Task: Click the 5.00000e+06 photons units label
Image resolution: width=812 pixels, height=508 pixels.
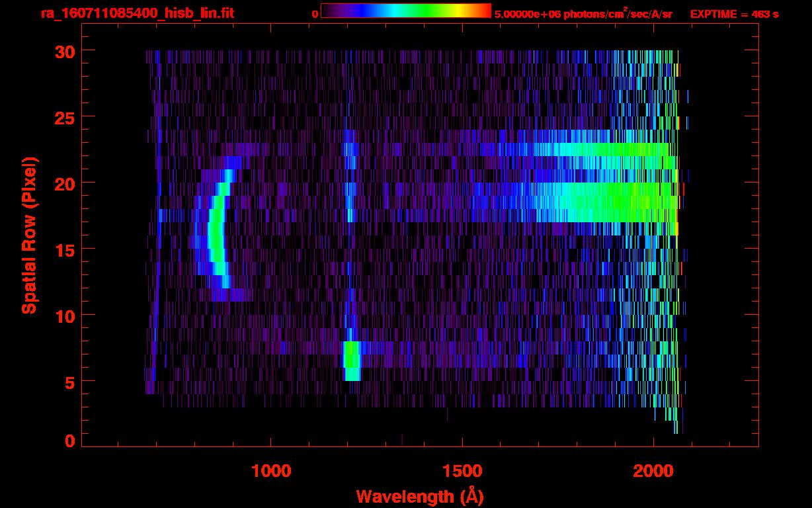Action: pyautogui.click(x=583, y=14)
